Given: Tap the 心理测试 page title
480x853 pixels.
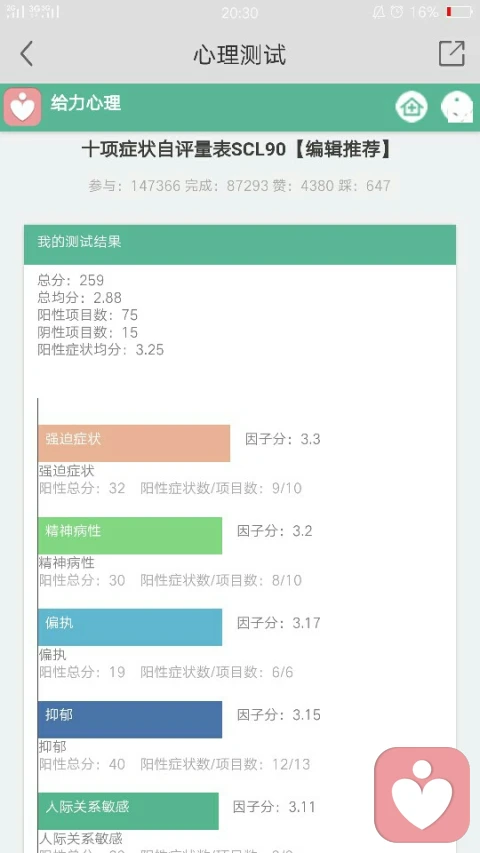Looking at the screenshot, I should [x=239, y=55].
